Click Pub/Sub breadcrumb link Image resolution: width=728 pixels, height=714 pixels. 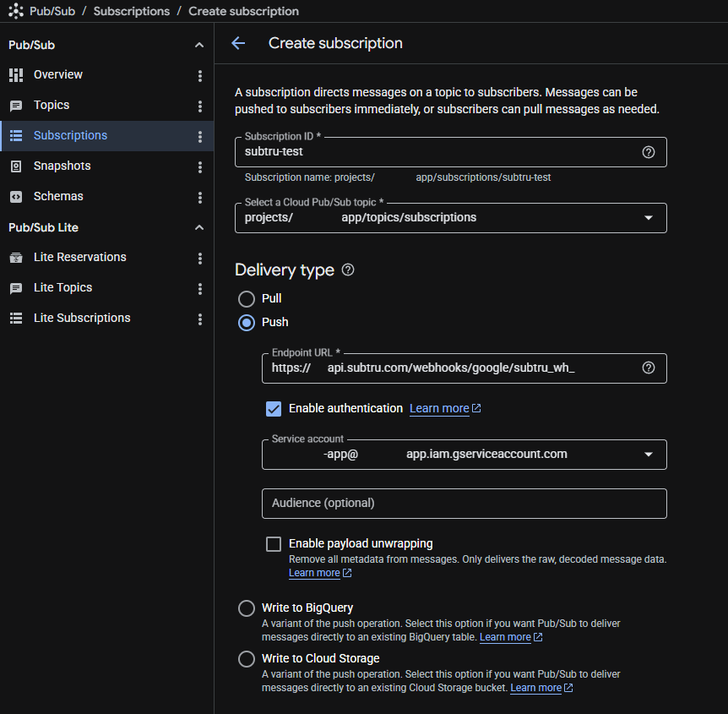52,11
